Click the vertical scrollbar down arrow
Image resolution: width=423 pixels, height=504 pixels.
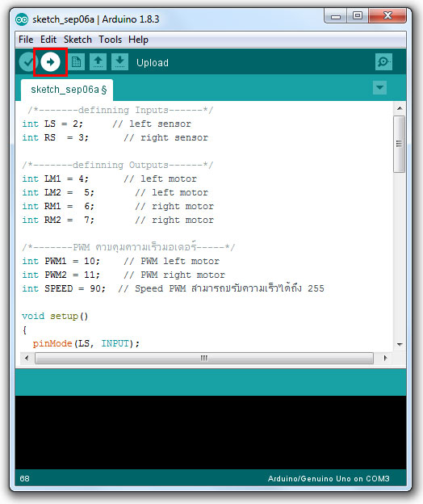click(400, 345)
